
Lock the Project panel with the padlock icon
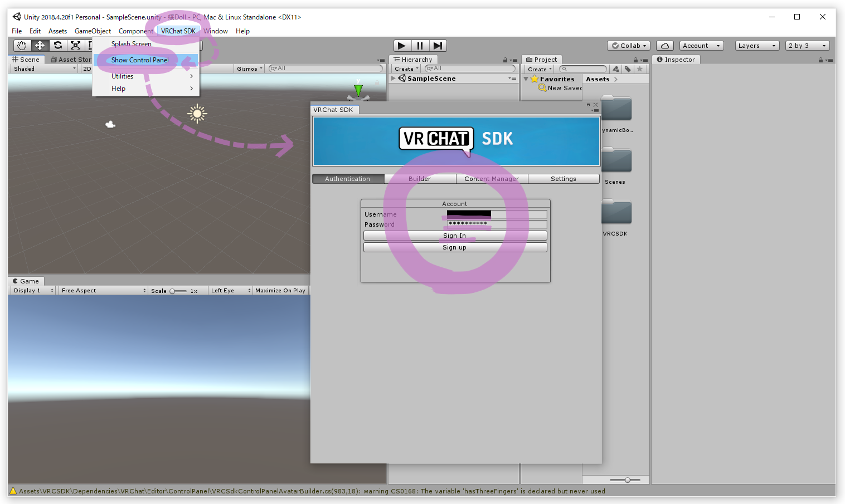click(635, 60)
